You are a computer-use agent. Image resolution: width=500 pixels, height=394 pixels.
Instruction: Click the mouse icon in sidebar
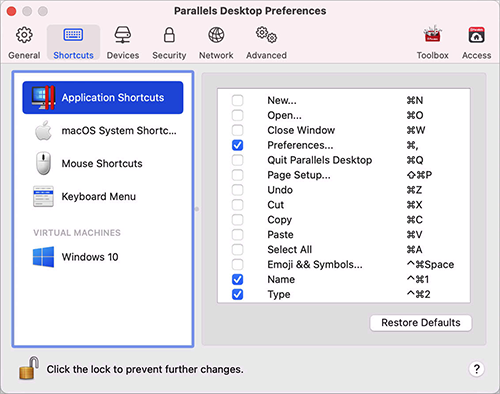(x=43, y=163)
